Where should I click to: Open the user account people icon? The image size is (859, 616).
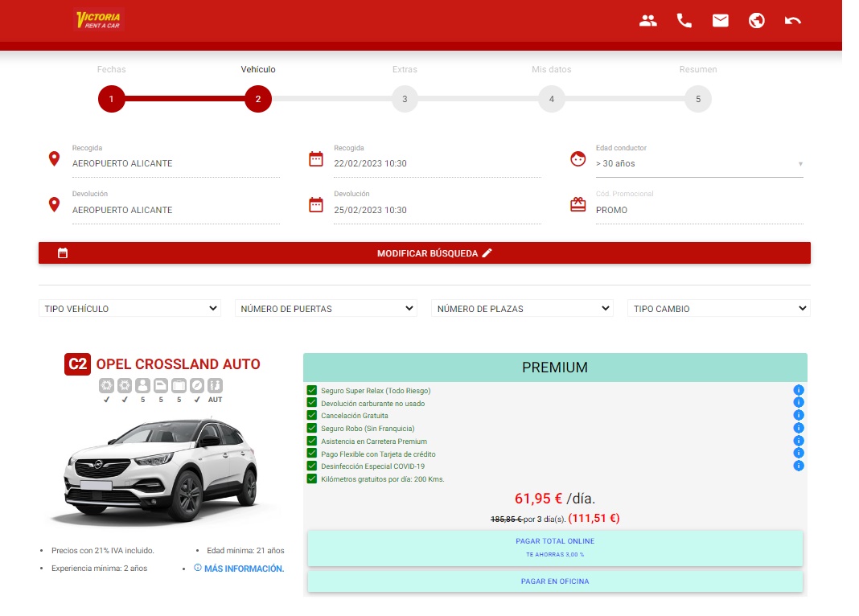coord(648,21)
